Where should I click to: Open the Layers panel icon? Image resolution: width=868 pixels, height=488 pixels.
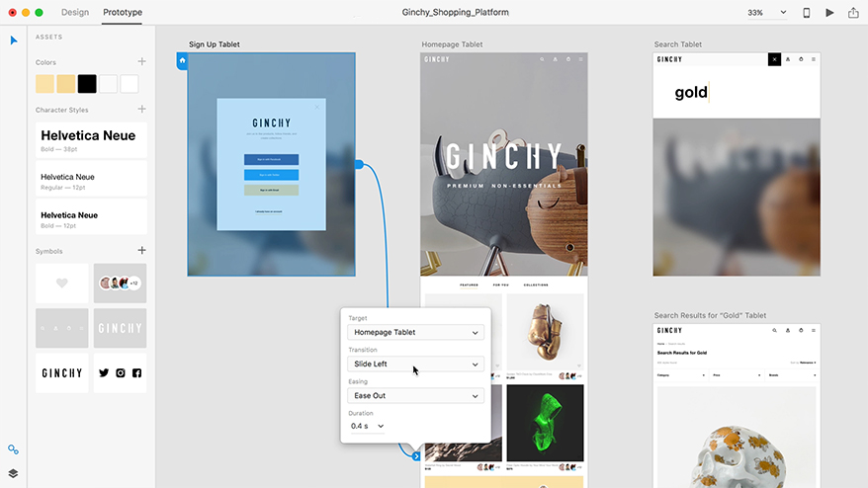tap(14, 473)
